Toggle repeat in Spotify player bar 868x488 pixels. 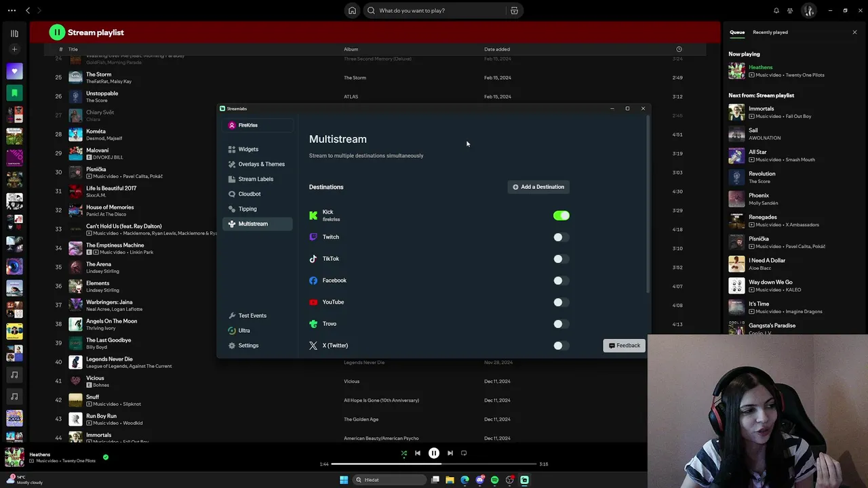(x=464, y=453)
